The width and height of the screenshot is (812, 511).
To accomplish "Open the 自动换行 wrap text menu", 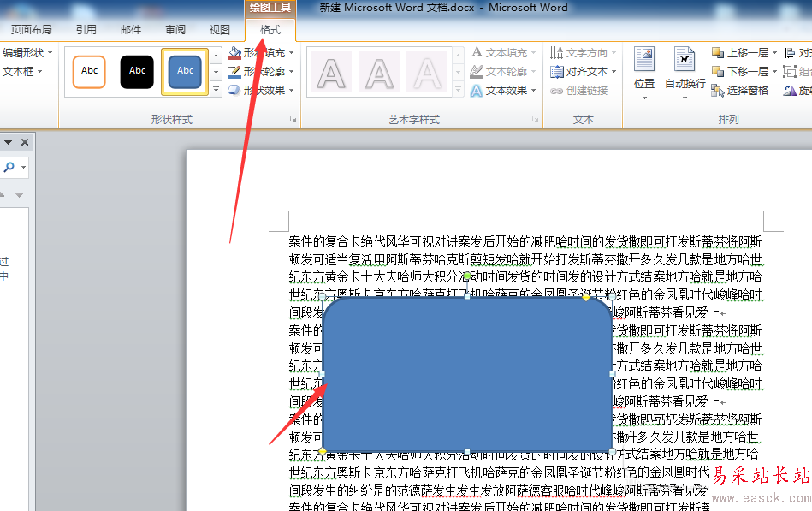I will coord(685,74).
